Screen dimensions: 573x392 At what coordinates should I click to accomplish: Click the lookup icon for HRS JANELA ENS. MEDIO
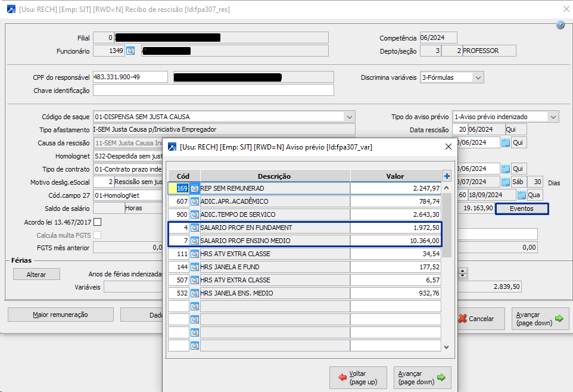194,293
